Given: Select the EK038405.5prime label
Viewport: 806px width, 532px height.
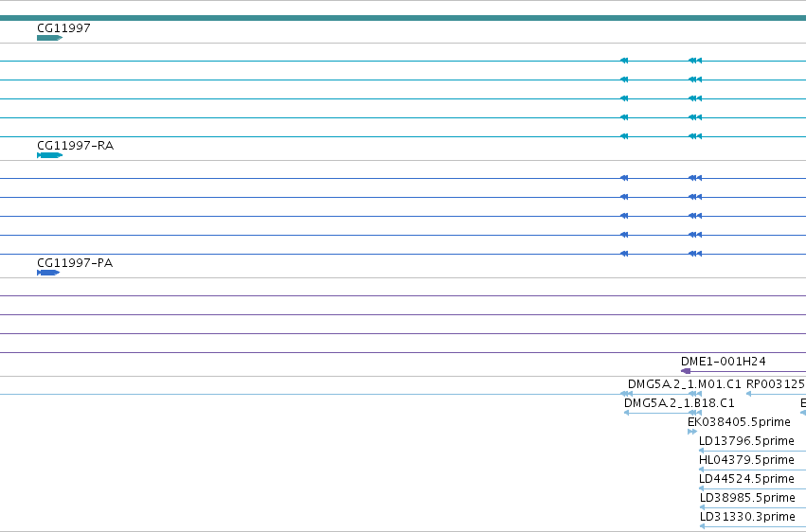Looking at the screenshot, I should [x=739, y=422].
